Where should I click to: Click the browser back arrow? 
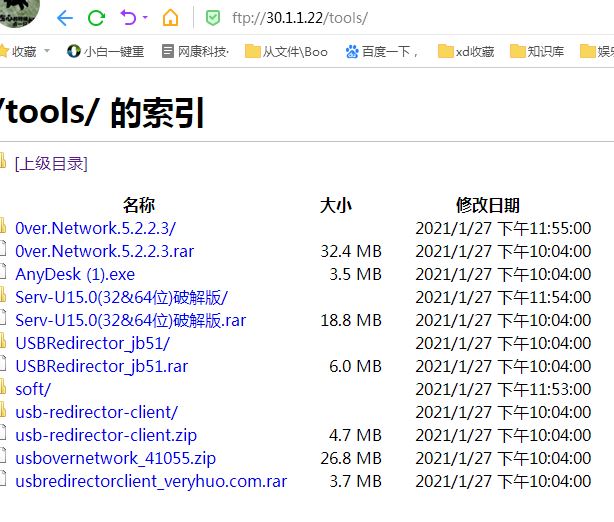65,18
